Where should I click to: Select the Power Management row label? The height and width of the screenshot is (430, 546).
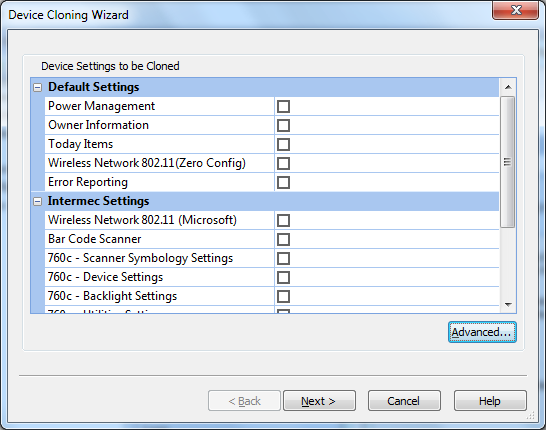click(x=101, y=106)
